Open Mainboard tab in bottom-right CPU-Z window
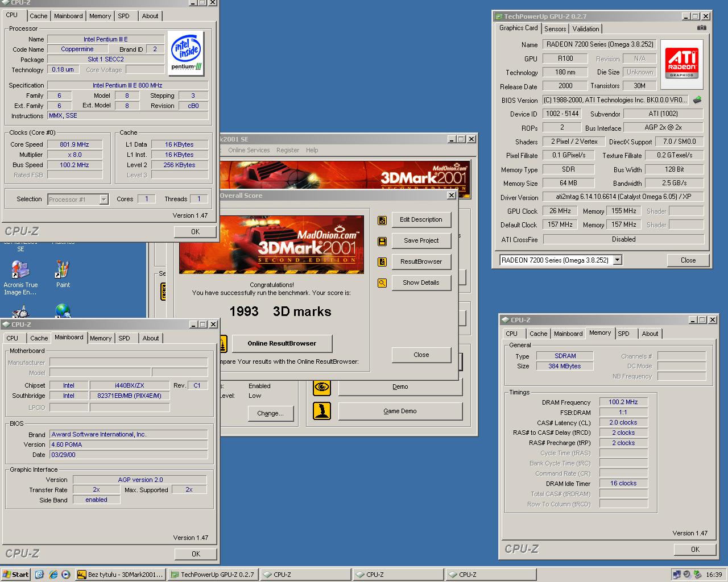The width and height of the screenshot is (728, 582). click(x=568, y=334)
